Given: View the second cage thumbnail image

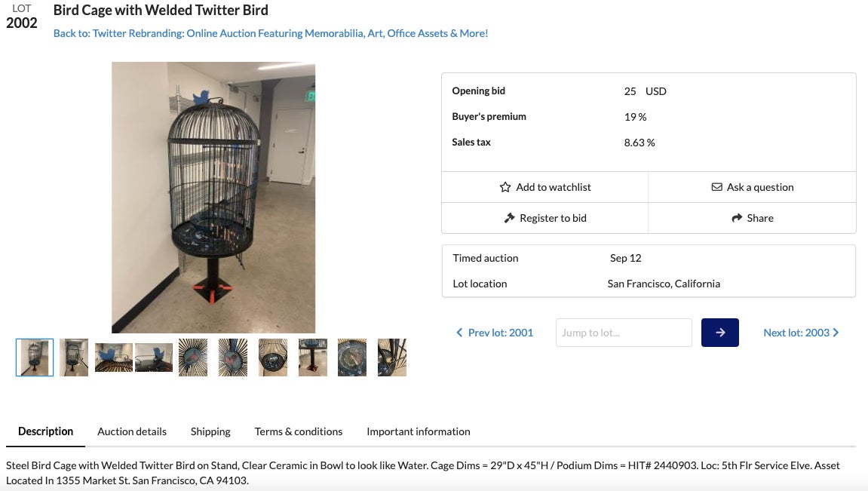Looking at the screenshot, I should coord(74,358).
